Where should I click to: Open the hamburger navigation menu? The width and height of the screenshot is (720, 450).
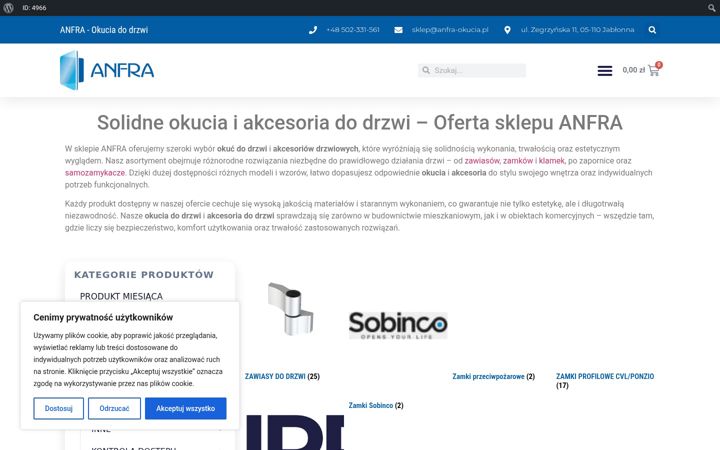(x=605, y=71)
